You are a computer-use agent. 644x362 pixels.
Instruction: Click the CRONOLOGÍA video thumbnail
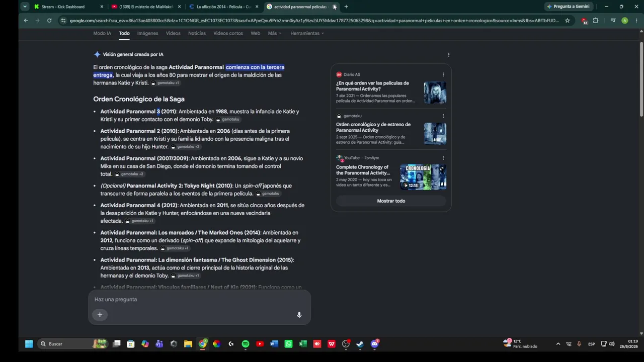tap(423, 177)
